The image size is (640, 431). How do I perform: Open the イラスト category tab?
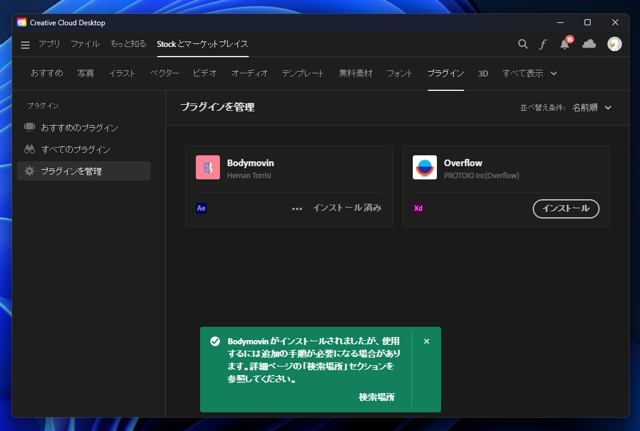(x=122, y=73)
